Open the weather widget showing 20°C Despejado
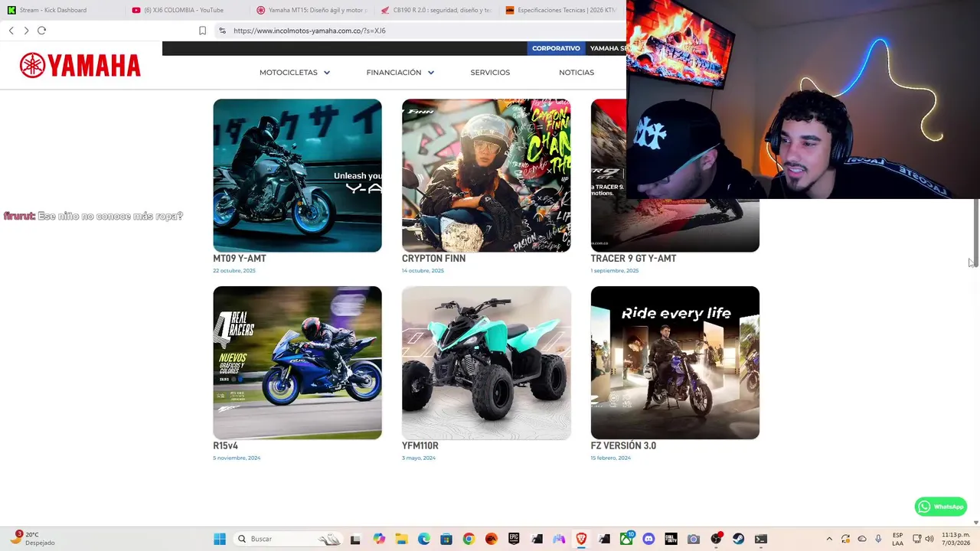 click(34, 539)
